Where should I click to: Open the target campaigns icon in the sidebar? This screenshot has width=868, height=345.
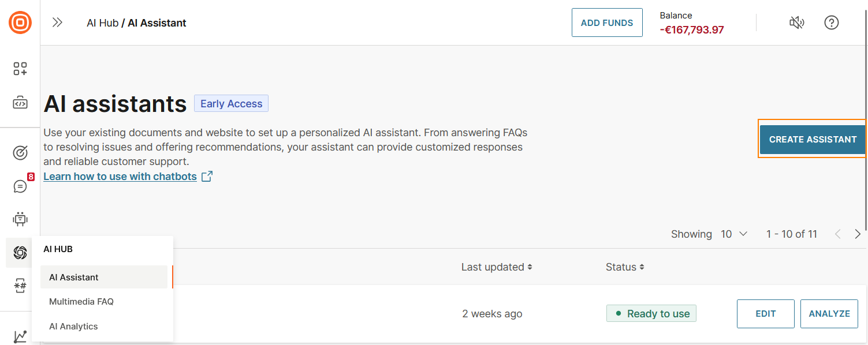coord(20,152)
